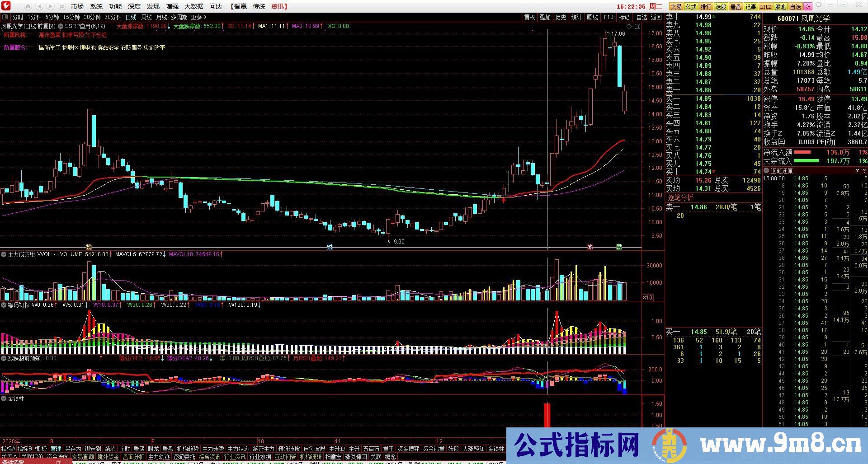Click the 复权 toolbar item

[529, 17]
